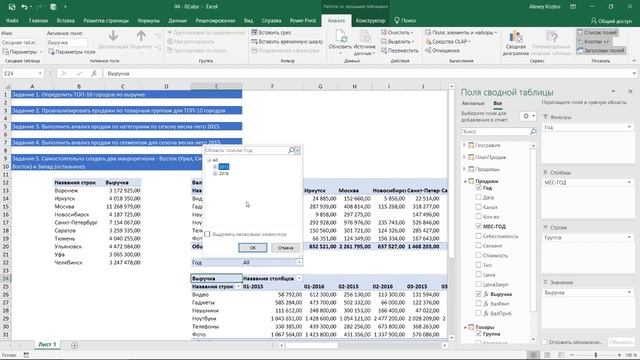Collapse the Продажи table node
This screenshot has width=640, height=360.
465,181
